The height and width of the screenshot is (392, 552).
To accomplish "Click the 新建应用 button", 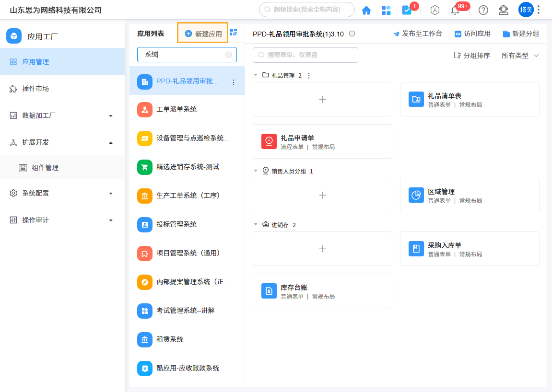I will (x=202, y=33).
